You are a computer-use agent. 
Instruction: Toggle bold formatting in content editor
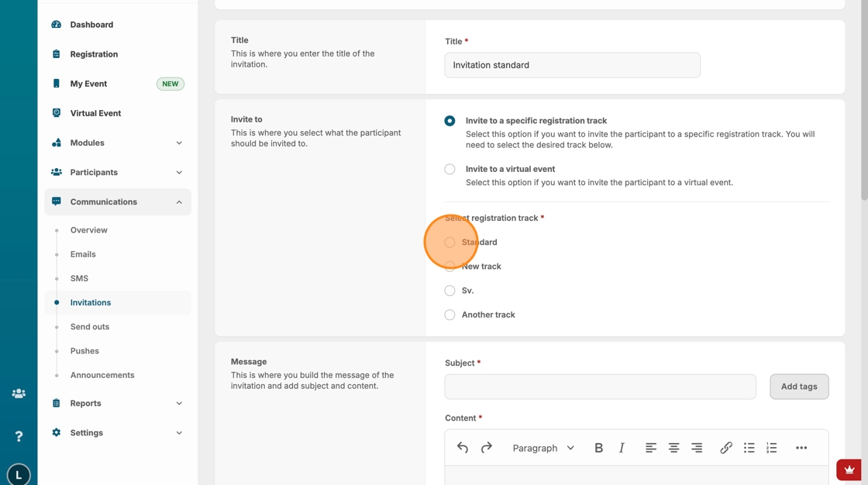click(x=598, y=448)
